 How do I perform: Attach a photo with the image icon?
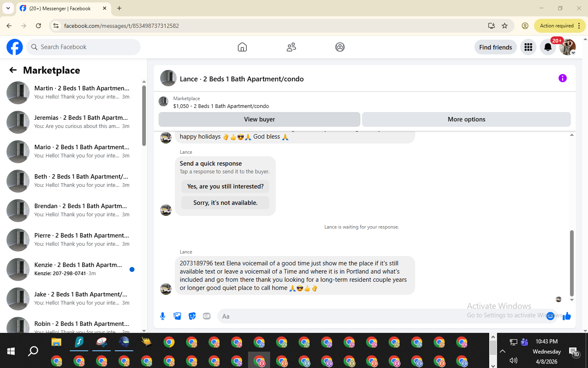click(x=177, y=316)
